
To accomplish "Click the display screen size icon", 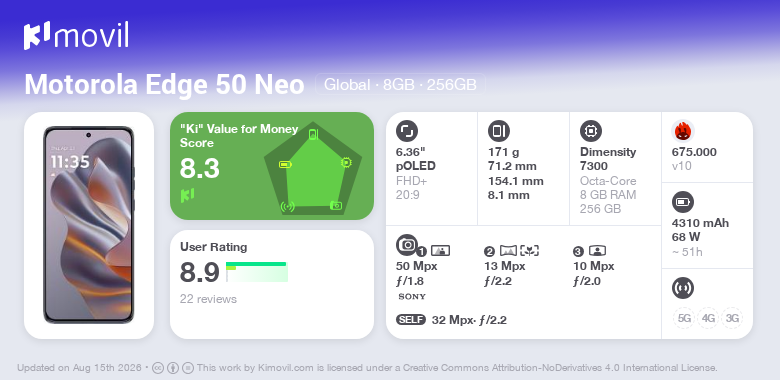I will (x=407, y=131).
